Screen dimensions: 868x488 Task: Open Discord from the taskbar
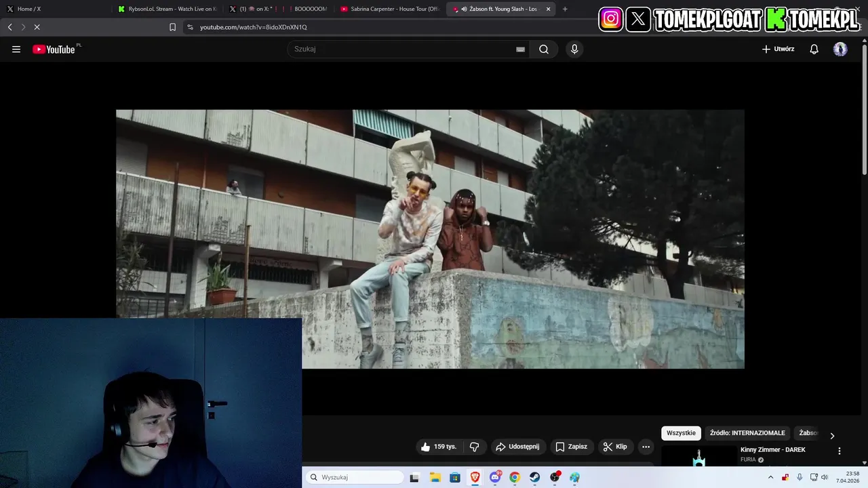click(495, 477)
